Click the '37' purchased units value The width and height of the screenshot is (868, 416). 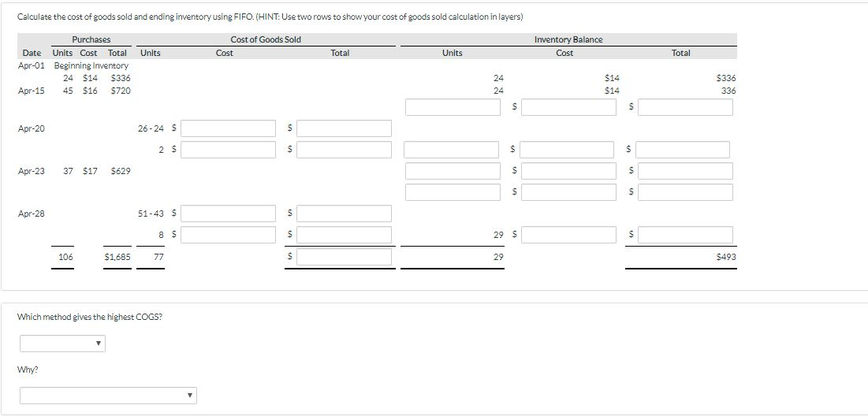point(68,171)
